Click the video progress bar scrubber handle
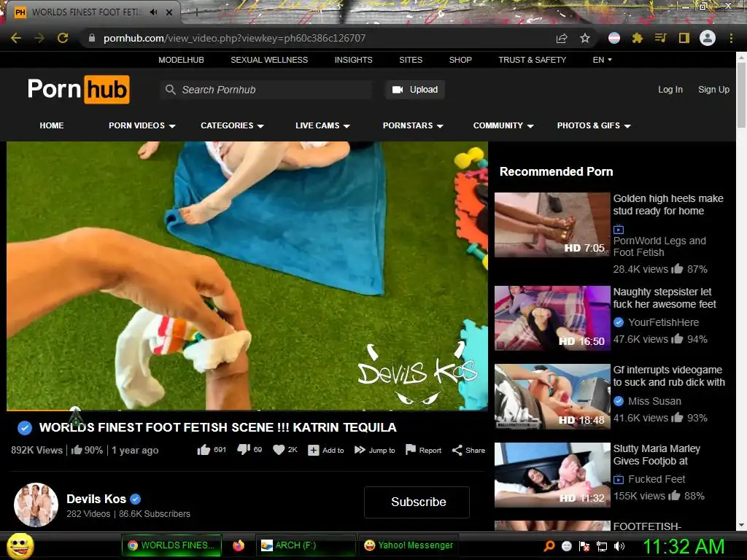Screen dimensions: 747x560 tap(75, 410)
